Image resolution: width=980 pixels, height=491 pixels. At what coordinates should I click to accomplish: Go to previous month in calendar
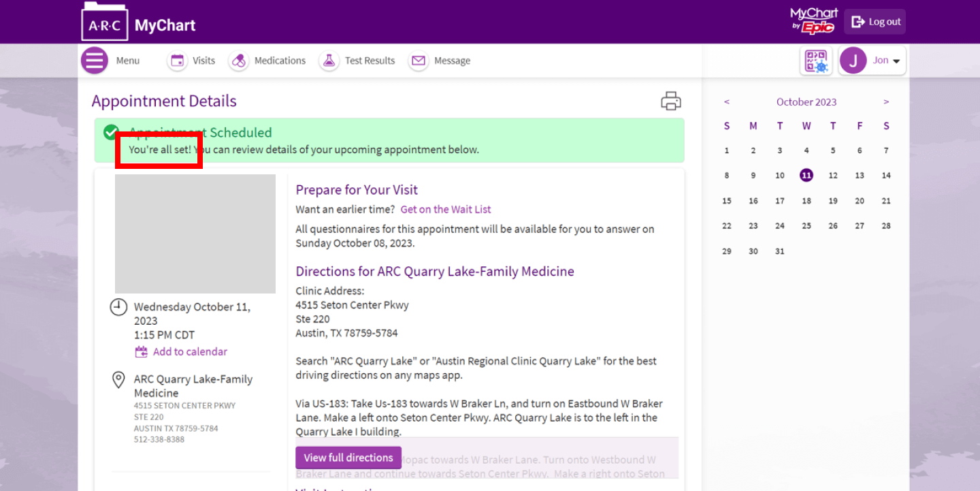pyautogui.click(x=727, y=102)
